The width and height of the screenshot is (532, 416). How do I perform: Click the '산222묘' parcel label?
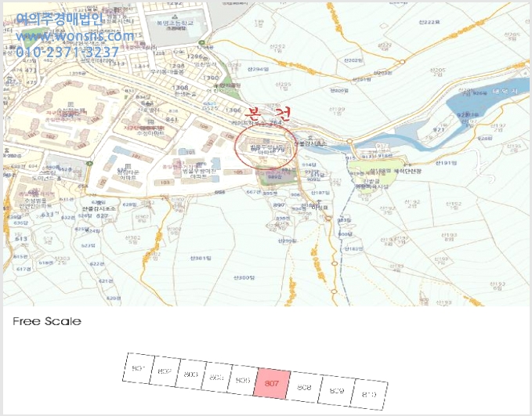coord(429,22)
